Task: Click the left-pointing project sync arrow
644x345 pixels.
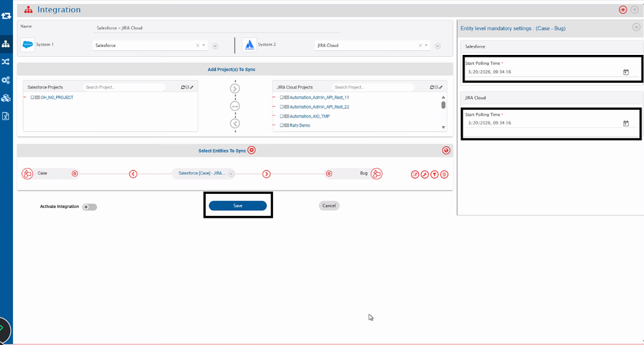Action: [x=235, y=123]
